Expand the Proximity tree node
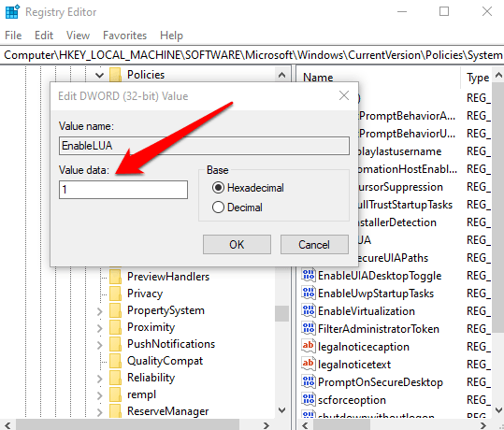504x430 pixels. pos(100,328)
